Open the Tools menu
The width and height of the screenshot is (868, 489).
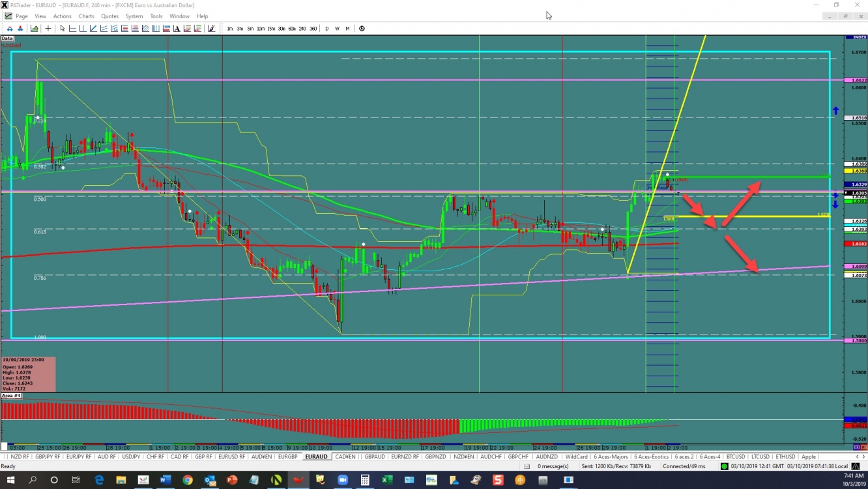[x=156, y=16]
